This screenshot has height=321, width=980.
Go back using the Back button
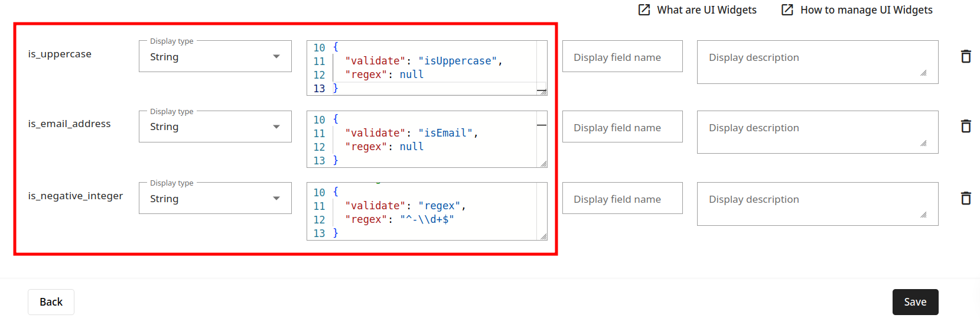(51, 302)
